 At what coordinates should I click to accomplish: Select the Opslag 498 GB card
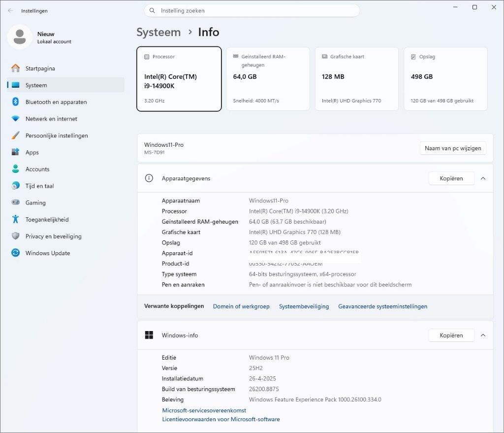point(445,79)
